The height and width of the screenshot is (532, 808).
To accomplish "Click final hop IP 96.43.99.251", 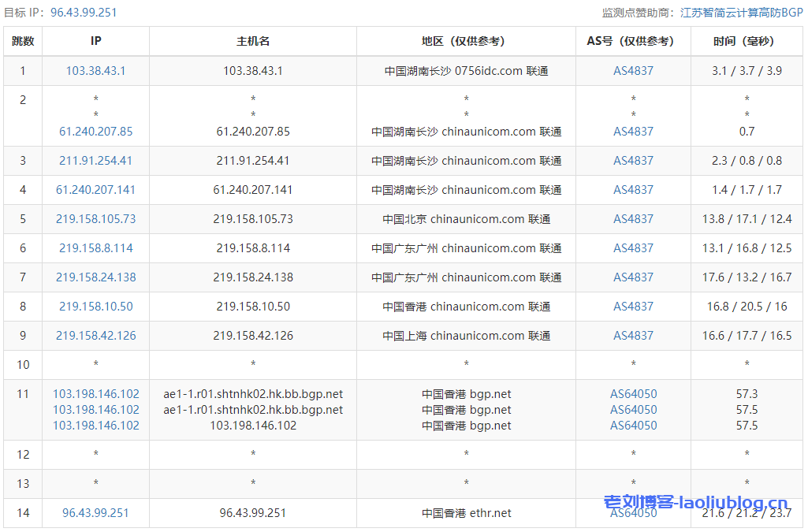I will pyautogui.click(x=95, y=513).
